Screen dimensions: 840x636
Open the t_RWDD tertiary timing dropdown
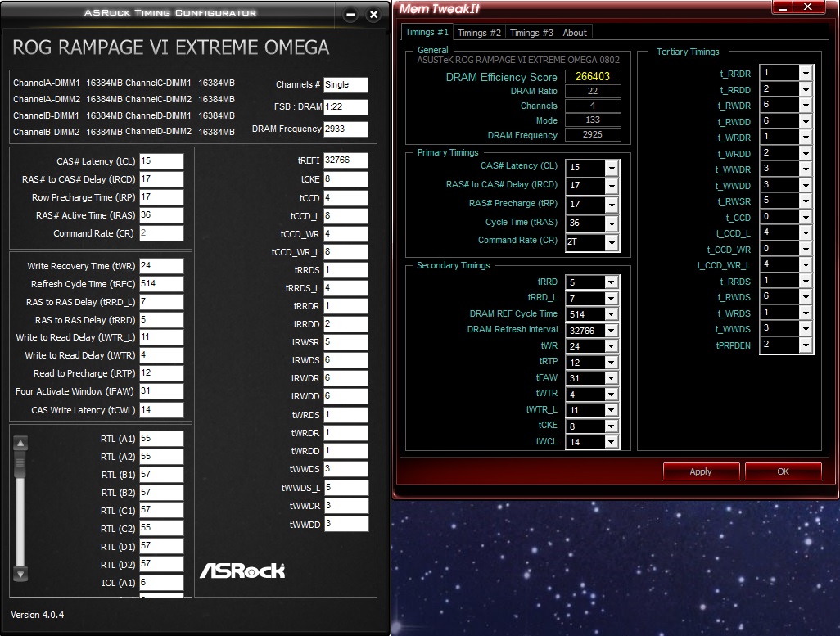click(806, 122)
